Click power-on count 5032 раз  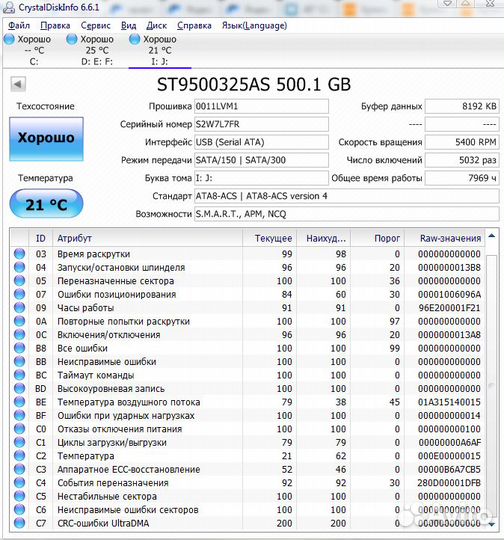[x=462, y=160]
